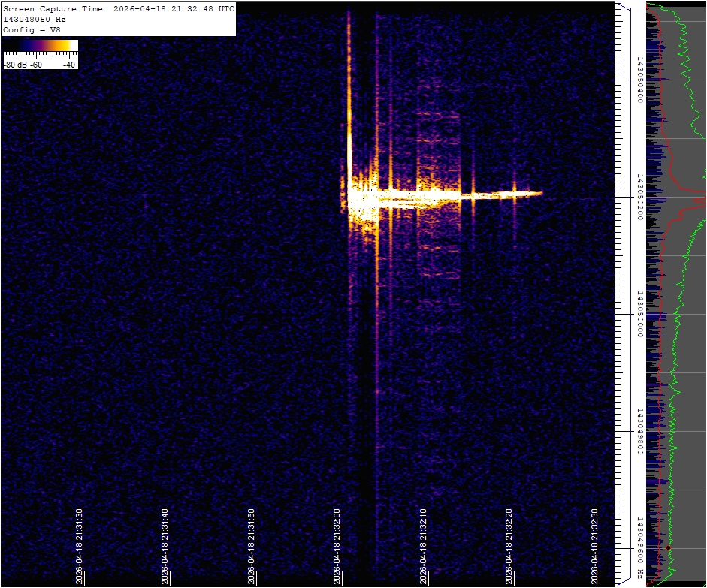Click the 143050400 frequency axis label
The image size is (707, 588).
click(x=639, y=79)
